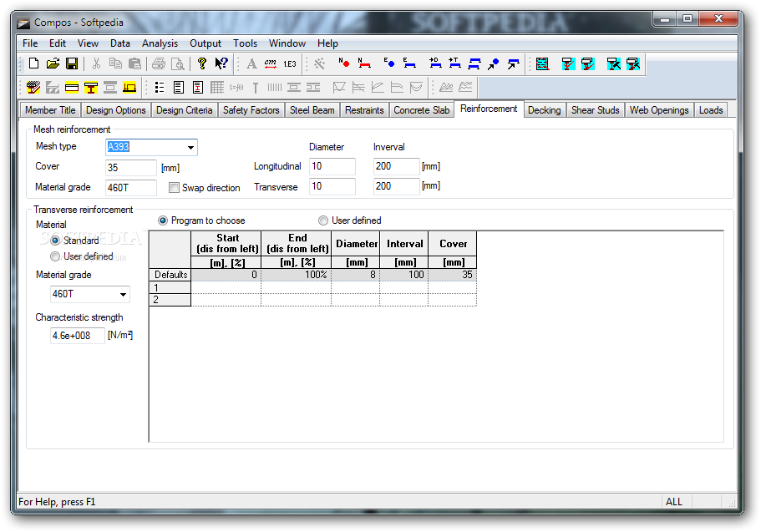Switch to the Web Openings tab
The height and width of the screenshot is (532, 761).
[659, 110]
